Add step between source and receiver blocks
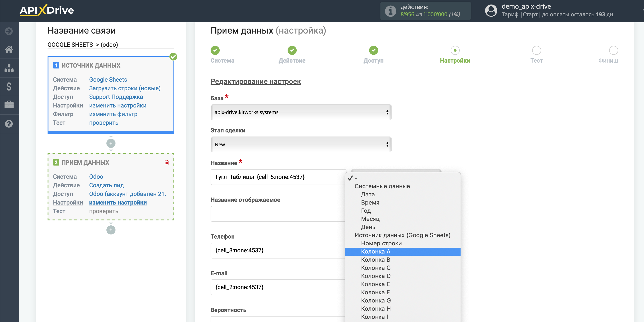The image size is (644, 322). 111,144
